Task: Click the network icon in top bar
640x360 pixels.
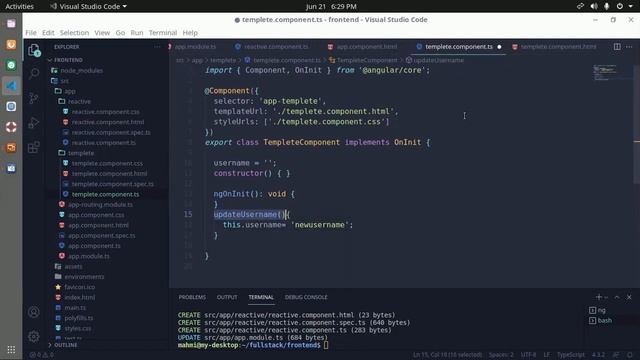Action: pos(580,6)
